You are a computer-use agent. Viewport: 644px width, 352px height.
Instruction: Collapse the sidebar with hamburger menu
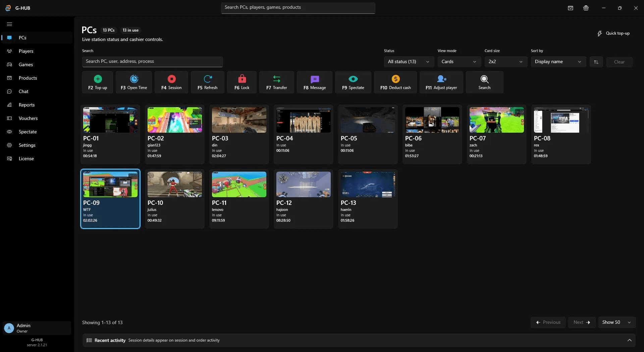pos(9,24)
